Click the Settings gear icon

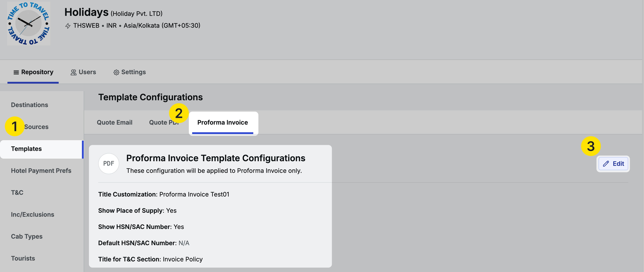click(116, 72)
